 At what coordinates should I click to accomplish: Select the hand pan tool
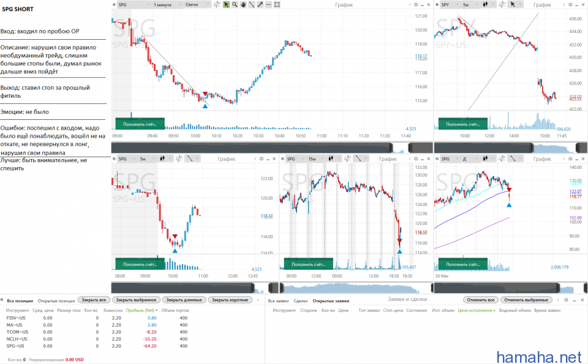click(243, 4)
